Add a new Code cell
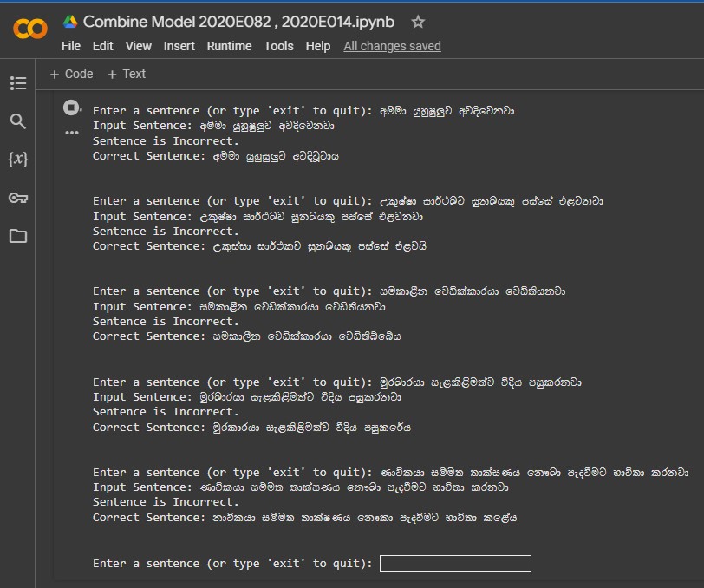Screen dimensions: 704x588 71,75
